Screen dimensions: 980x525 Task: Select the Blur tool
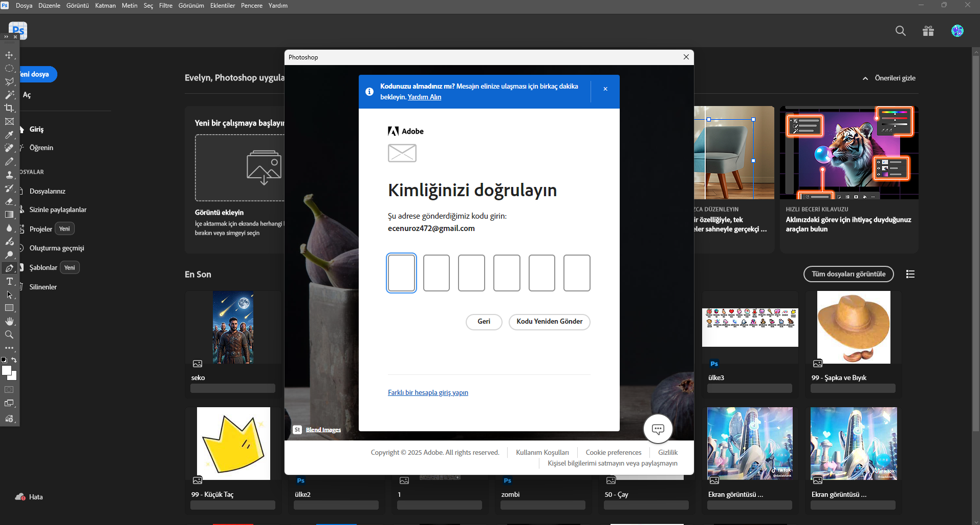[9, 228]
